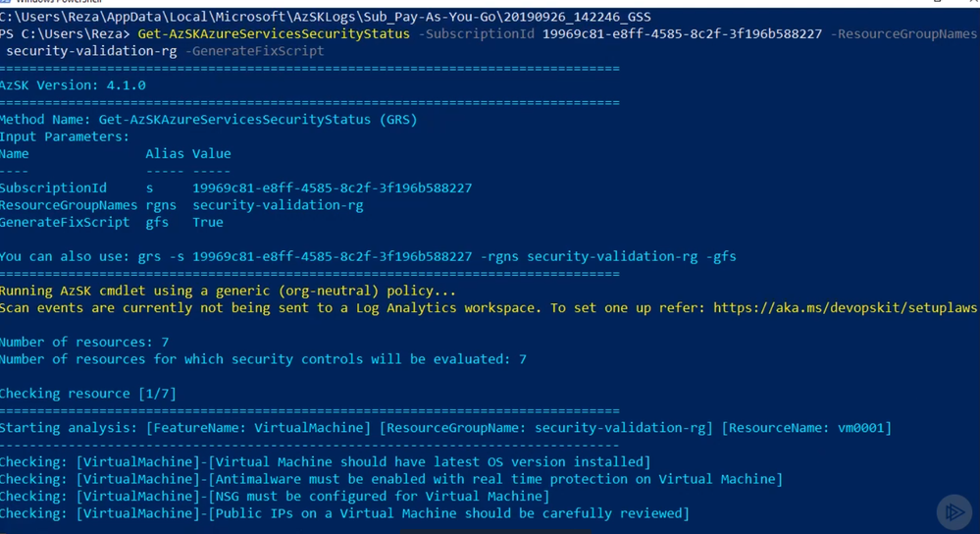Click the Get-AzSKAzureServicesSecurityStatus command at the prompt
This screenshot has height=534, width=980.
274,33
